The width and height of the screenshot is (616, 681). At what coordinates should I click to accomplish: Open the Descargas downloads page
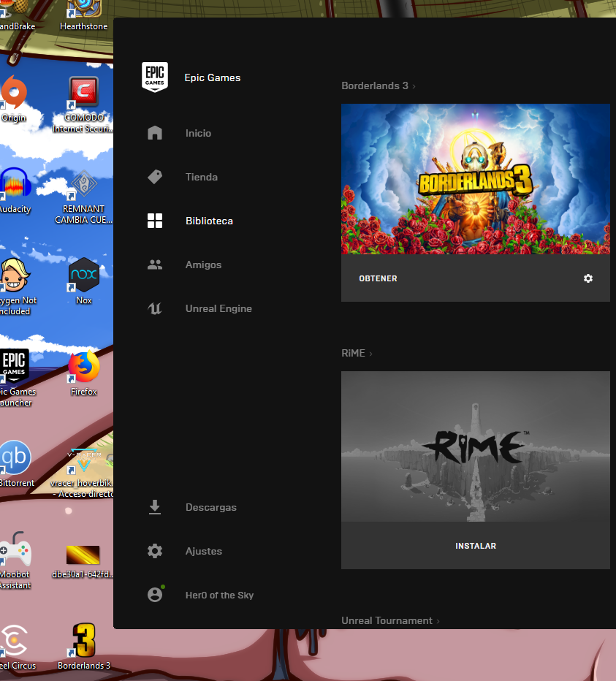[210, 507]
